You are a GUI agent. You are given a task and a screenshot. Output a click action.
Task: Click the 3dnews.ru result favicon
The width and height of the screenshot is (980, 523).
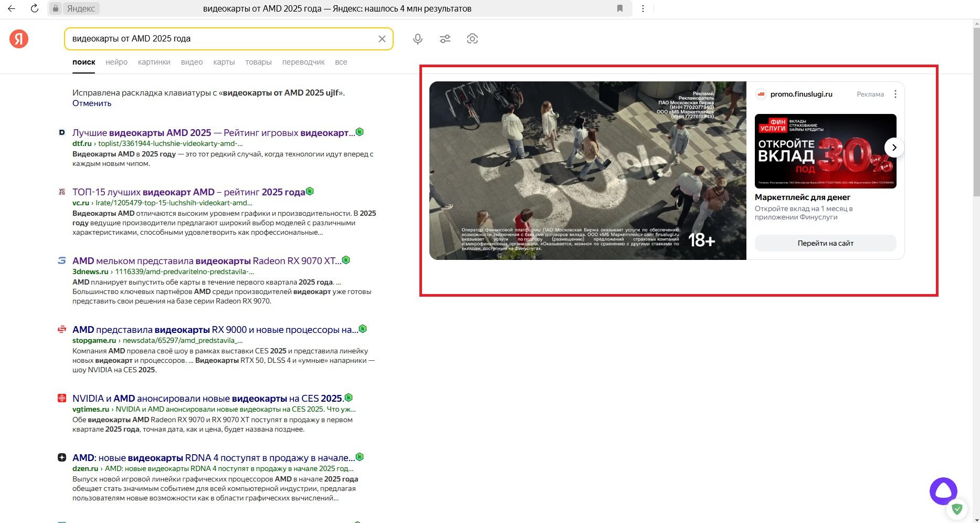(x=62, y=260)
